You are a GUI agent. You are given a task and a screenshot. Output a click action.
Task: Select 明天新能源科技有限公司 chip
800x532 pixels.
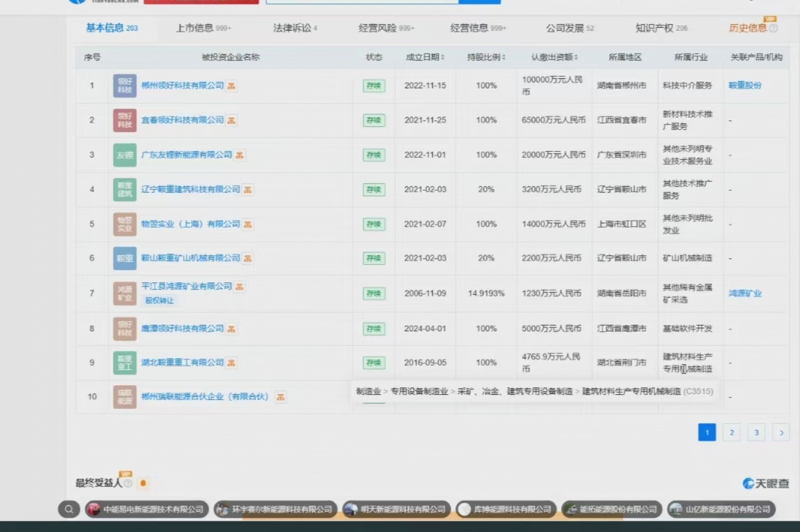(x=396, y=509)
